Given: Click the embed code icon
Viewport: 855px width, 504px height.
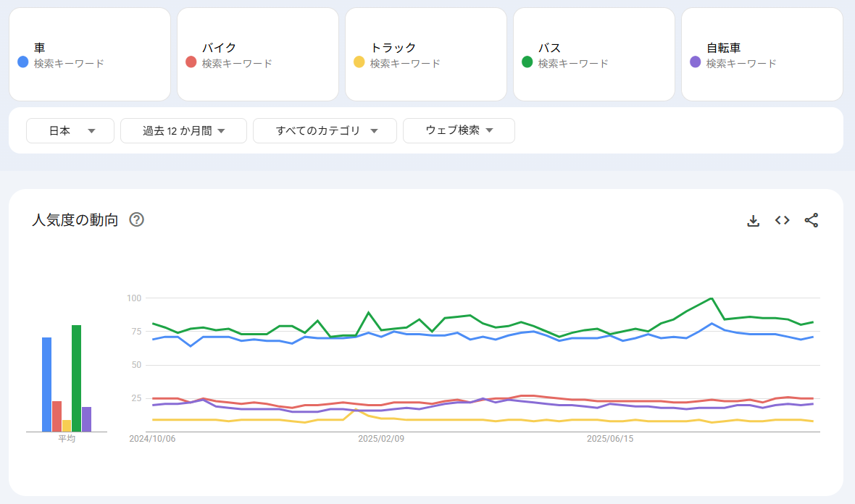Looking at the screenshot, I should (782, 221).
